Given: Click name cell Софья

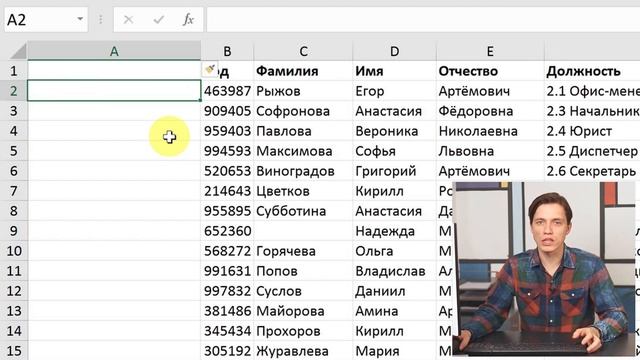Looking at the screenshot, I should pos(395,151).
